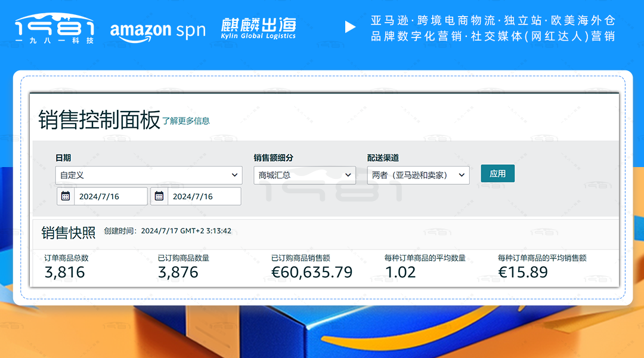Click the 销售快照 heading

68,233
